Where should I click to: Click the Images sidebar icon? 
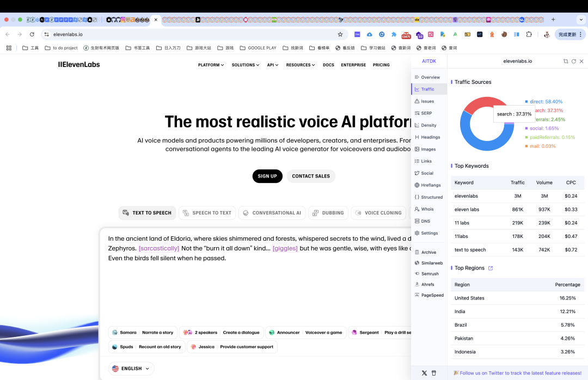click(x=417, y=149)
